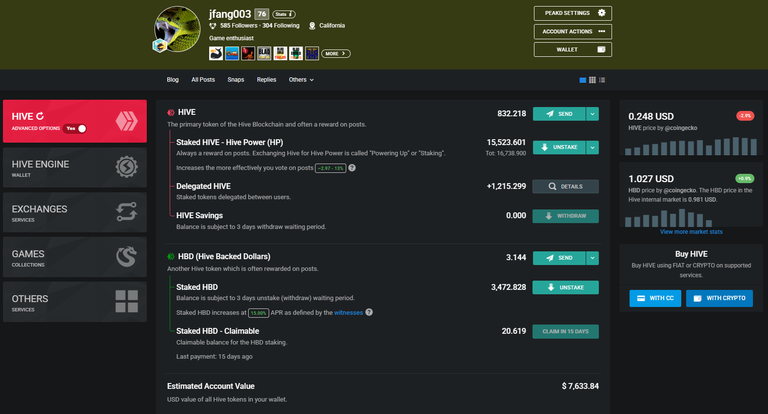Open the Stats info pill
The width and height of the screenshot is (768, 414).
click(x=284, y=14)
